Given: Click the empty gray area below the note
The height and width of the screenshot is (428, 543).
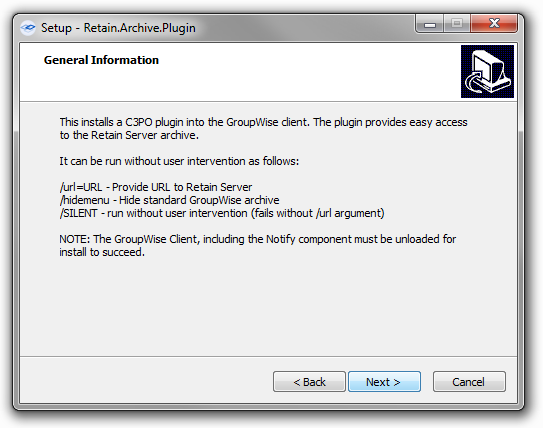Looking at the screenshot, I should pos(268,308).
